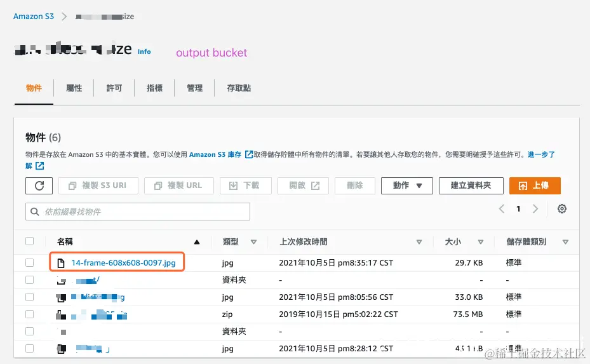590x364 pixels.
Task: Click the 建立資料夾 button
Action: (x=471, y=185)
